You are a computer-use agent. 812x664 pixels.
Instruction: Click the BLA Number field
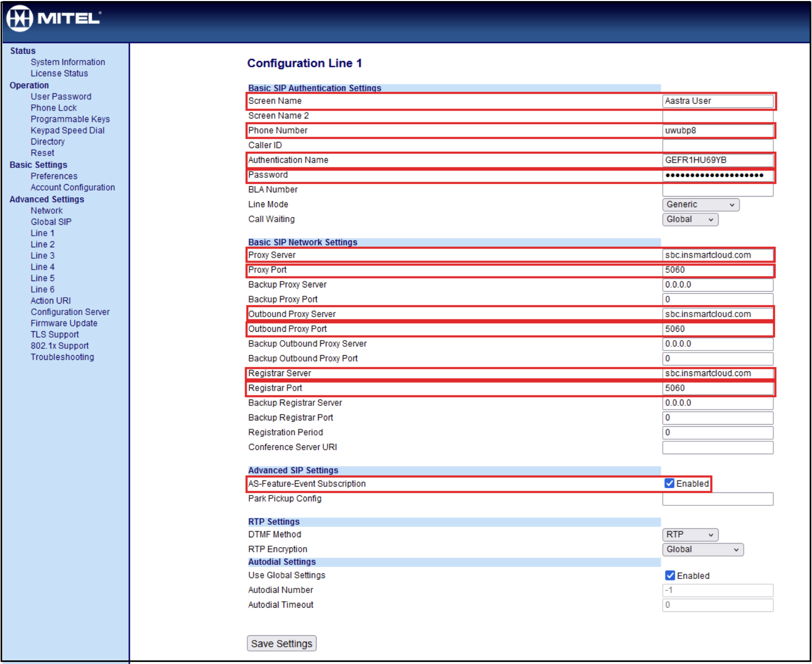coord(718,190)
